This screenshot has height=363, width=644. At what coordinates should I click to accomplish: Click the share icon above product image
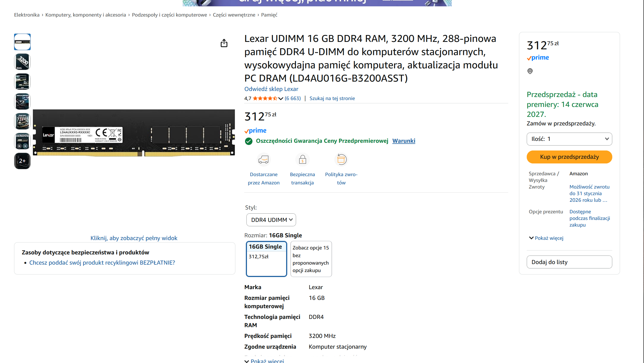(x=224, y=43)
